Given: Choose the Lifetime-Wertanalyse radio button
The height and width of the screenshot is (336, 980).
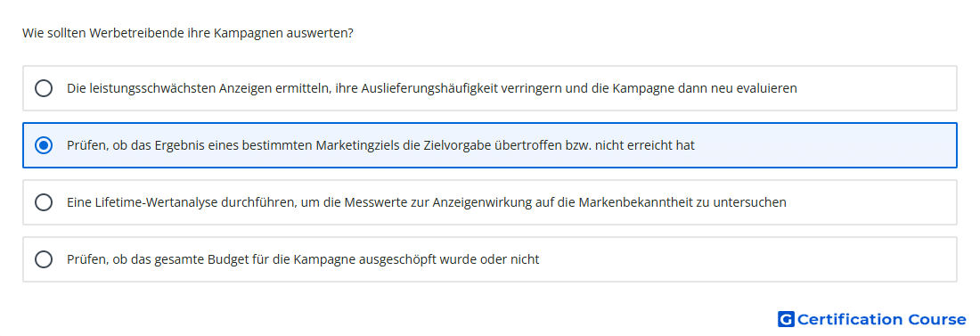Looking at the screenshot, I should [44, 202].
